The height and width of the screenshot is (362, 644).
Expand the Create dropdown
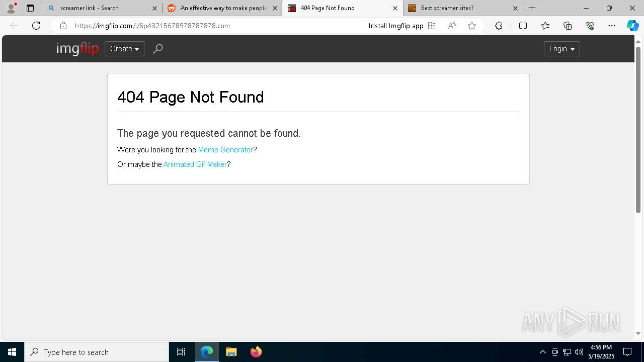point(124,49)
